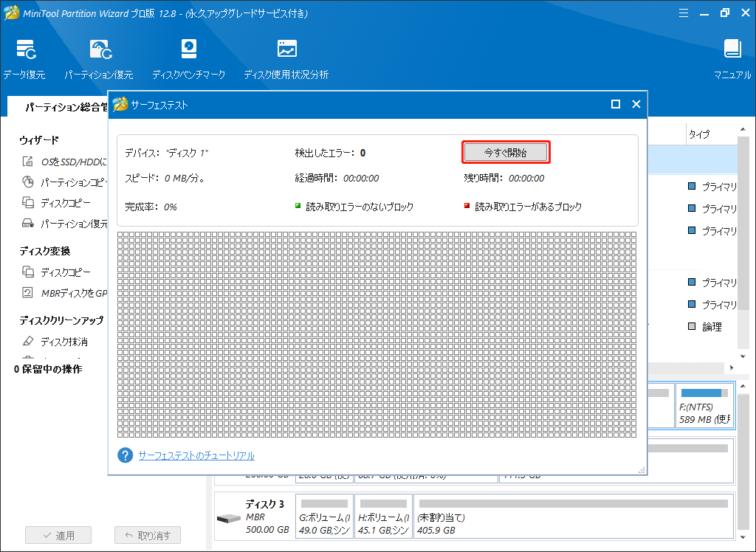The height and width of the screenshot is (552, 756).
Task: Click the drive icon beside パーティション復元 in the sidebar
Action: [28, 223]
